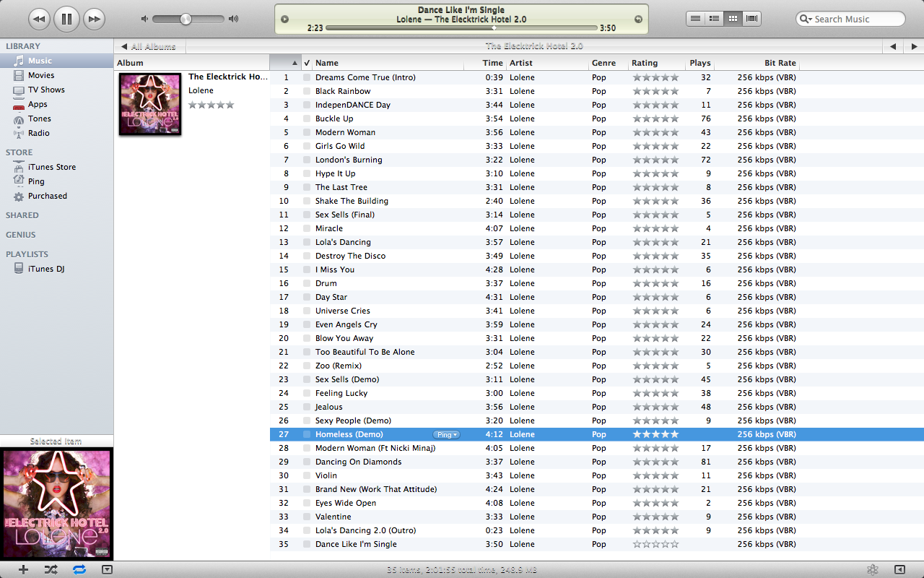This screenshot has height=578, width=924.
Task: Open the search magnifier dropdown
Action: [x=806, y=19]
